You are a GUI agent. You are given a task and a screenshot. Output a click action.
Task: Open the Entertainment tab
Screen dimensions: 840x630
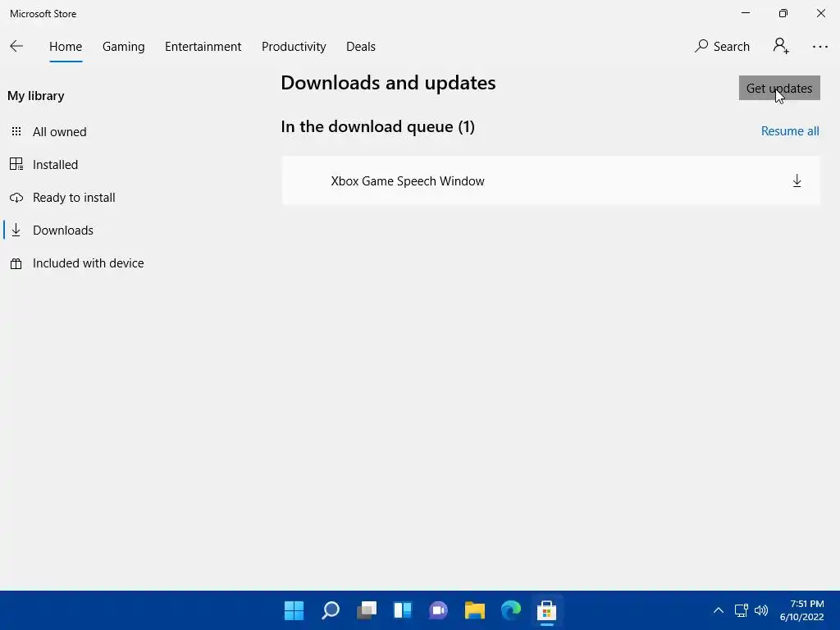(x=203, y=47)
